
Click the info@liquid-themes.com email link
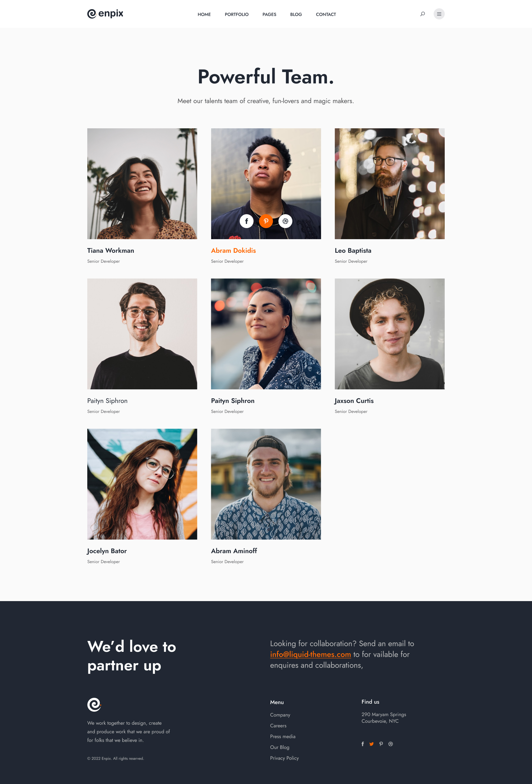point(310,655)
